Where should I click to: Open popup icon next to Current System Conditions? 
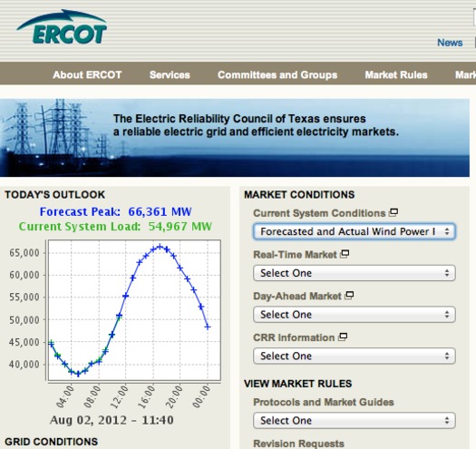pos(393,212)
